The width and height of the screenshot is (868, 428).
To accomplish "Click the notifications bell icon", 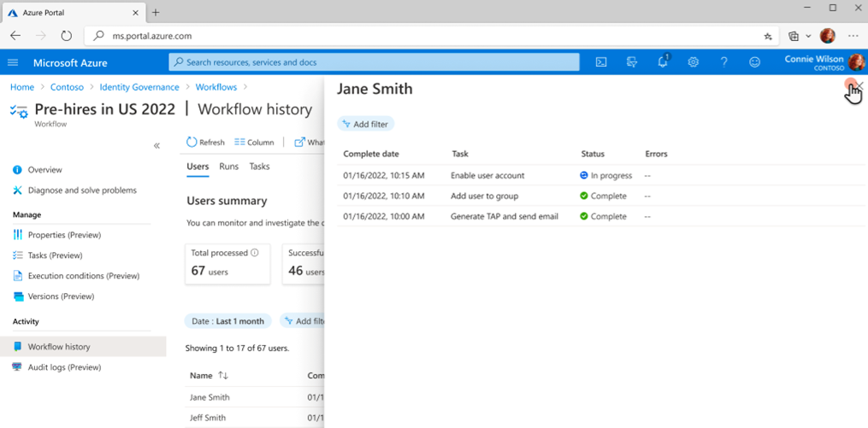I will coord(663,62).
